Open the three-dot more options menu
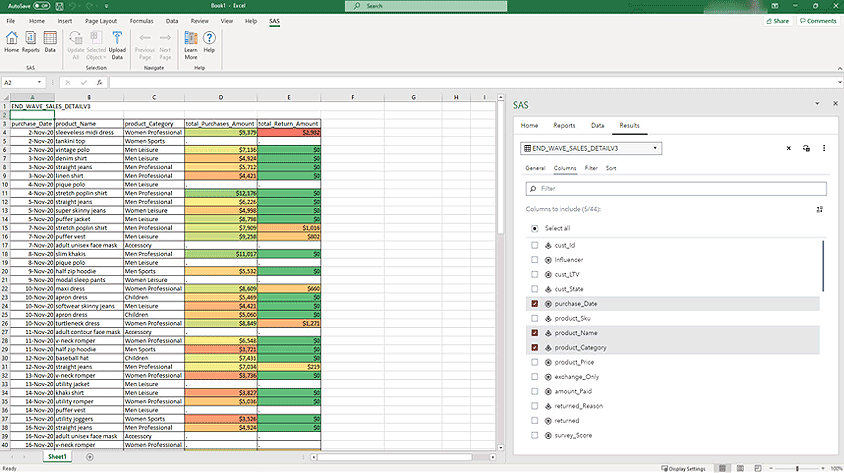844x473 pixels. coord(824,148)
